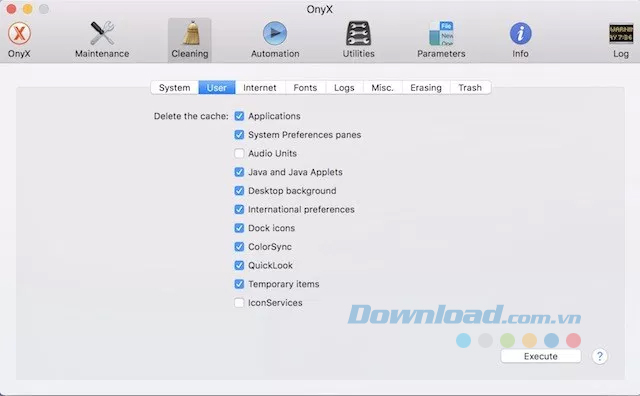Click the Execute button
The image size is (640, 396).
click(541, 356)
